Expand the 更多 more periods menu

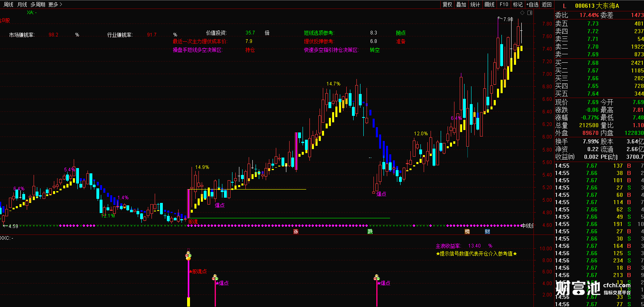tap(55, 4)
